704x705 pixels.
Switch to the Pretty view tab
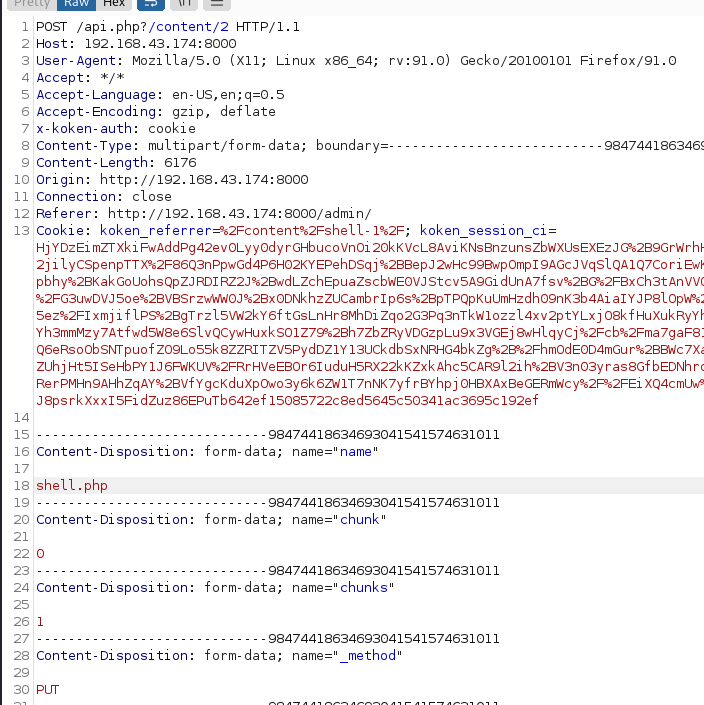pos(32,4)
